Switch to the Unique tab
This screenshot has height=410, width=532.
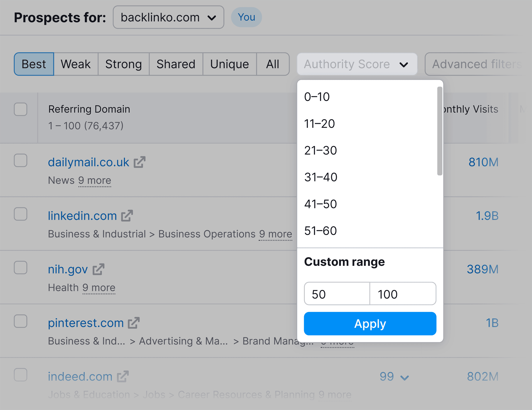pos(229,64)
